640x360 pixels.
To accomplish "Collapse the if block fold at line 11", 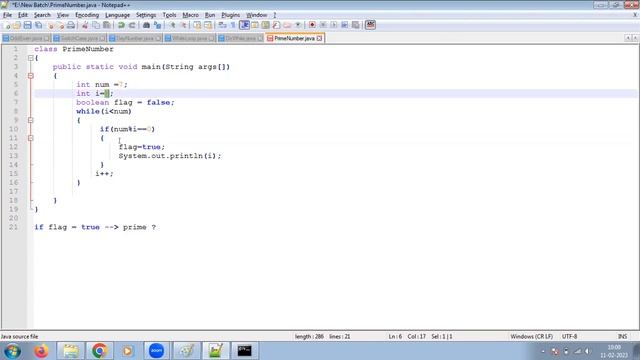I will pos(31,138).
